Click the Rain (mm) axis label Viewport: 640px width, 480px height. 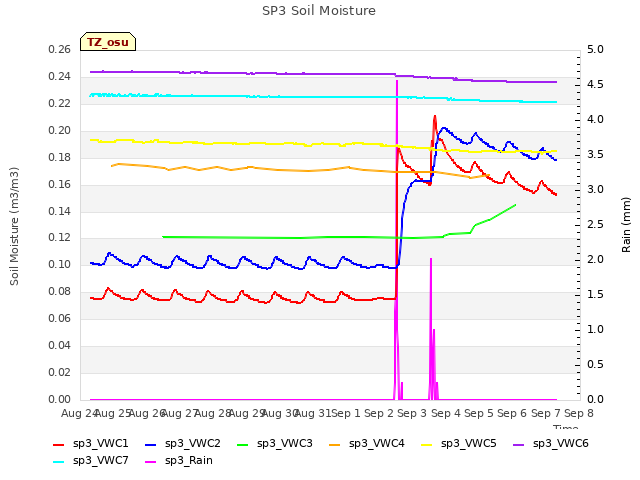[626, 225]
